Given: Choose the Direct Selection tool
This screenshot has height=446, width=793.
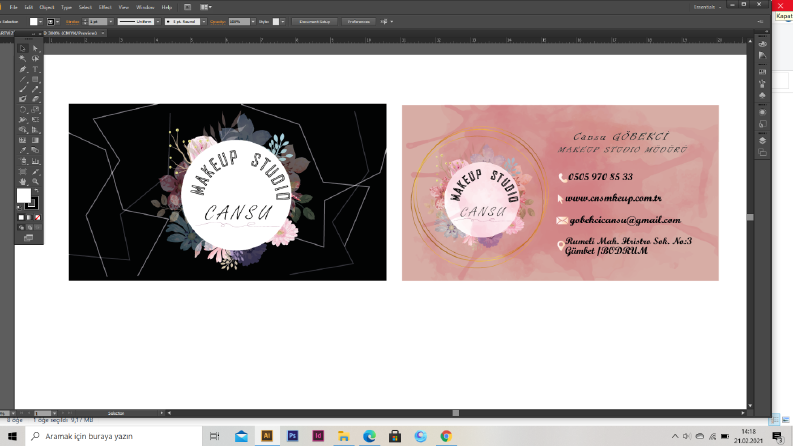Looking at the screenshot, I should point(35,49).
